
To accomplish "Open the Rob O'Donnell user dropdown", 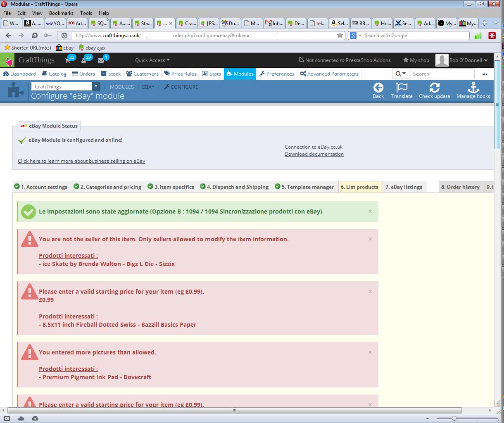I will pos(468,60).
